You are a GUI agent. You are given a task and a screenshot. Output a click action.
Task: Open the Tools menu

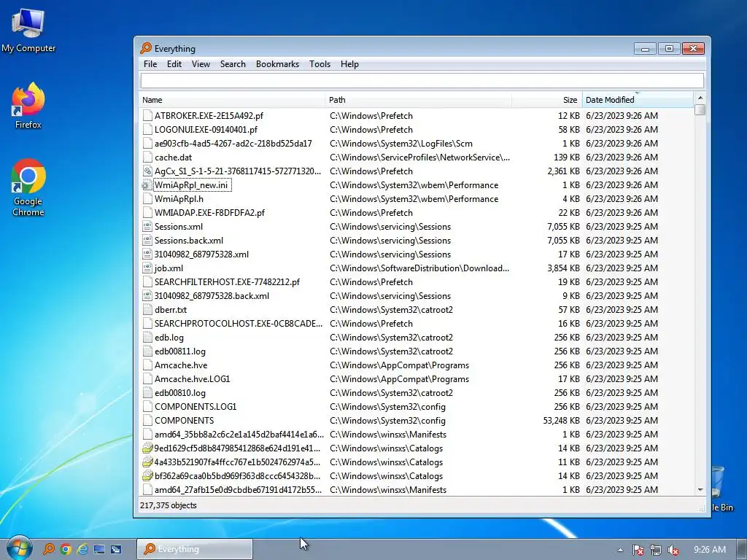point(320,64)
